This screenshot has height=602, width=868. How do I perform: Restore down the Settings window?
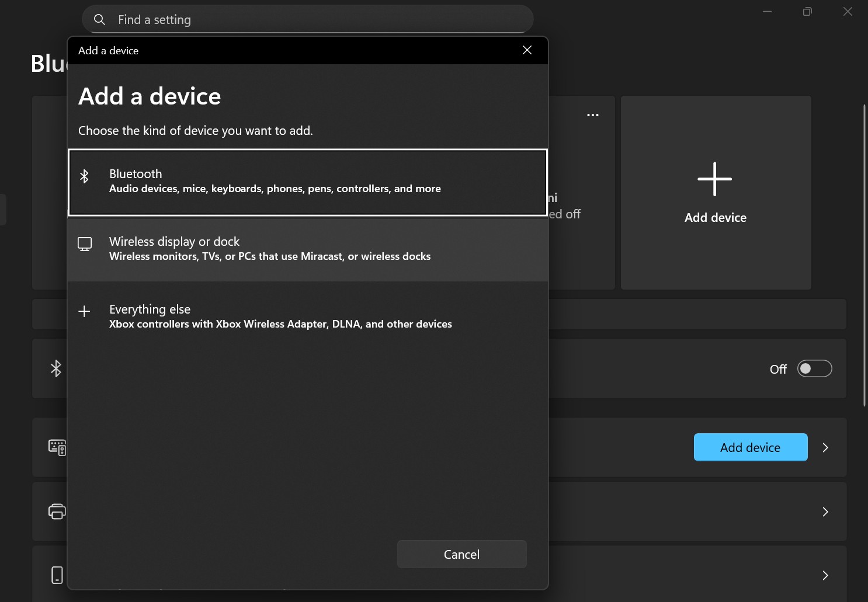coord(807,12)
